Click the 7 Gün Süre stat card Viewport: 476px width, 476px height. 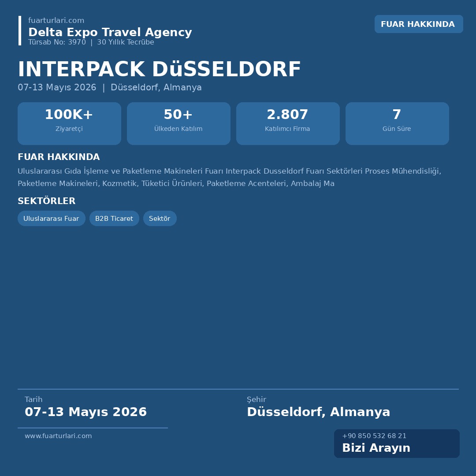click(397, 123)
